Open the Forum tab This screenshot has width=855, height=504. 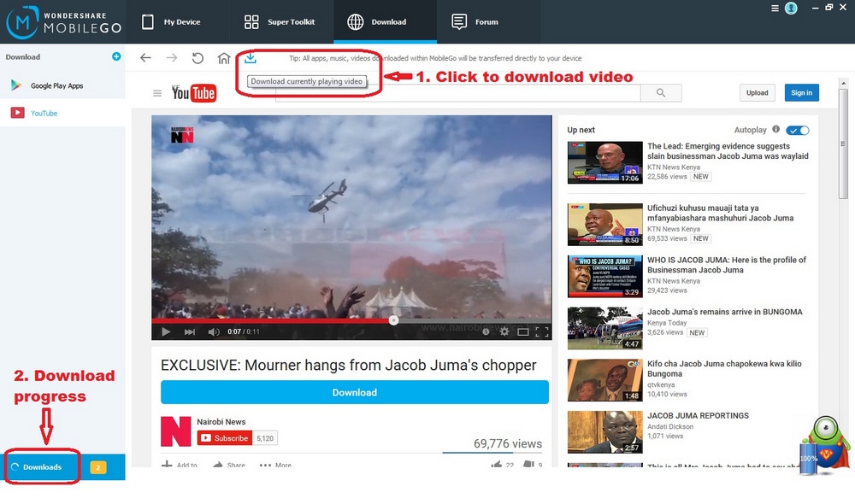coord(475,22)
